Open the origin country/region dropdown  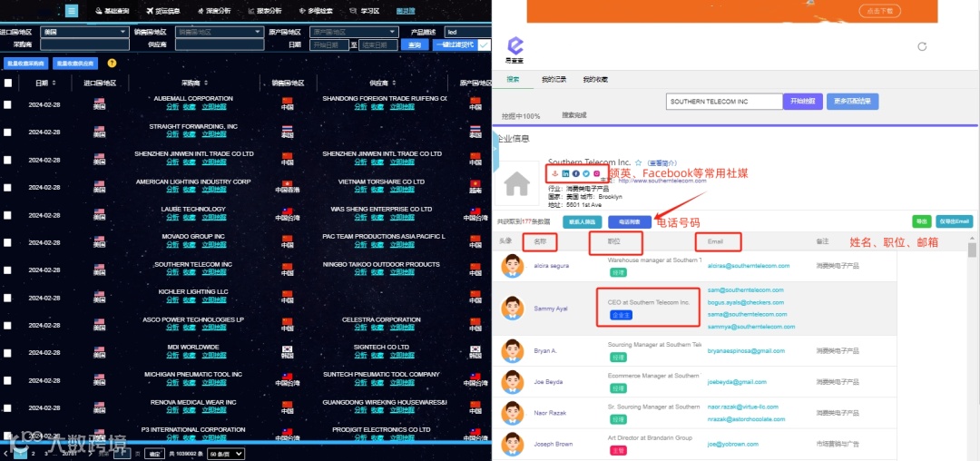coord(355,32)
